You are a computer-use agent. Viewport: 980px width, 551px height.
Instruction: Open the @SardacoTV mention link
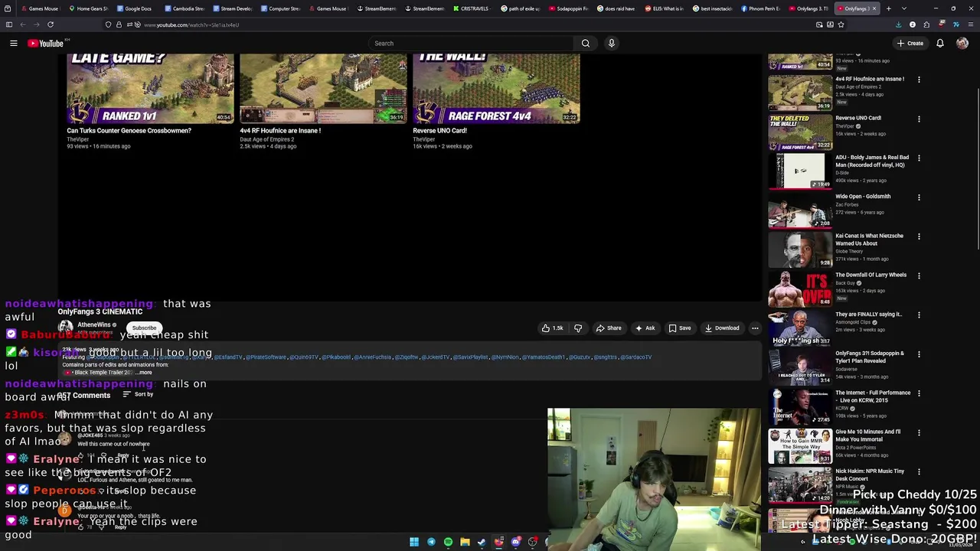coord(636,357)
